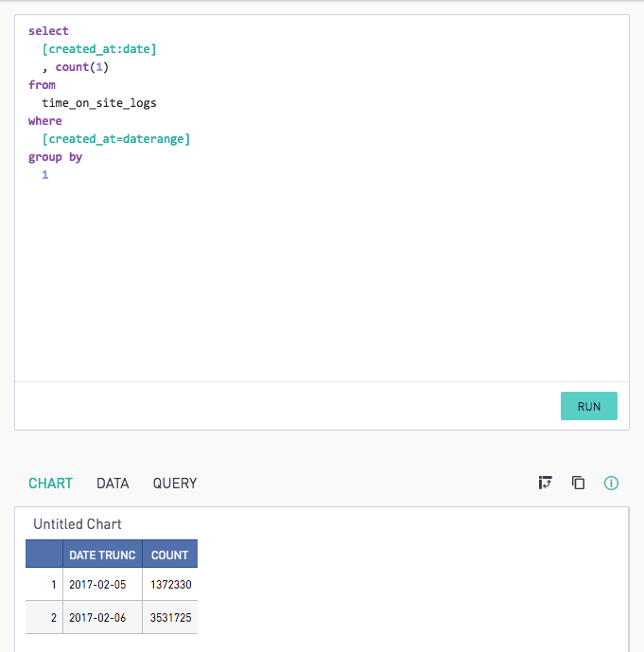Click the COUNT column header
This screenshot has width=644, height=652.
pos(170,555)
